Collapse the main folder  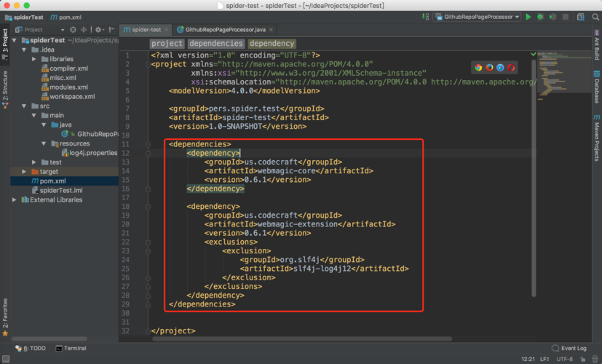(33, 115)
